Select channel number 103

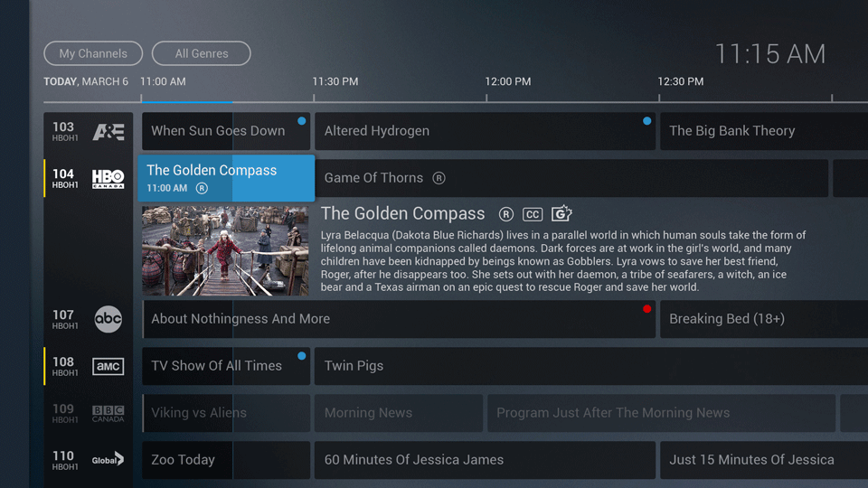click(x=63, y=127)
